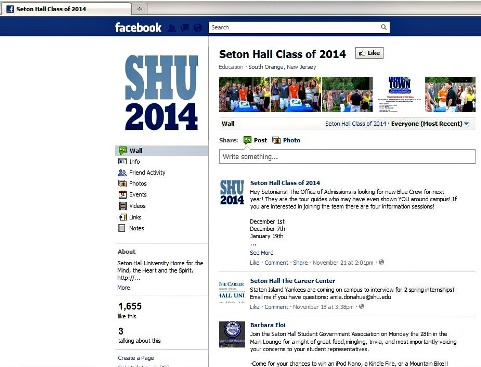Click the Photos icon in sidebar
The height and width of the screenshot is (367, 481).
pyautogui.click(x=122, y=183)
